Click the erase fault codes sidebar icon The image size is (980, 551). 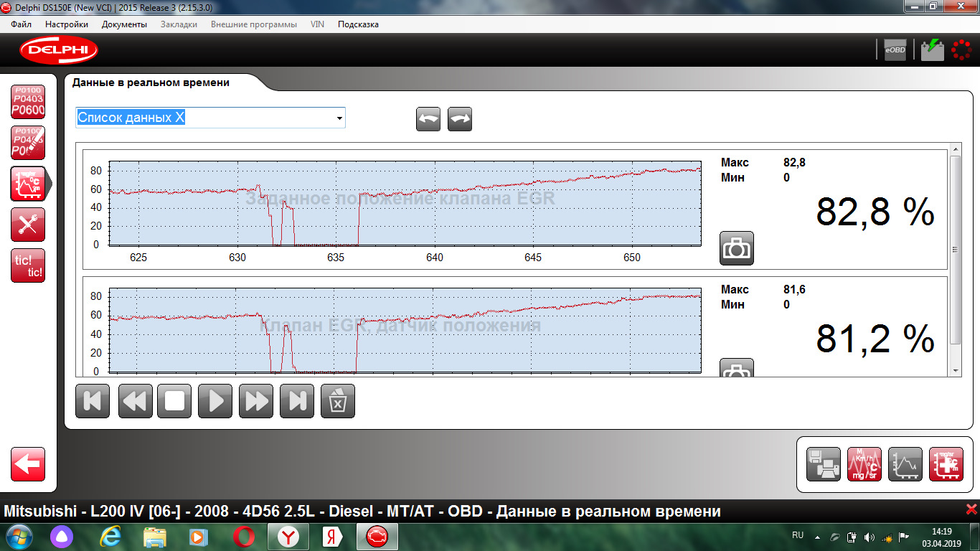[28, 142]
